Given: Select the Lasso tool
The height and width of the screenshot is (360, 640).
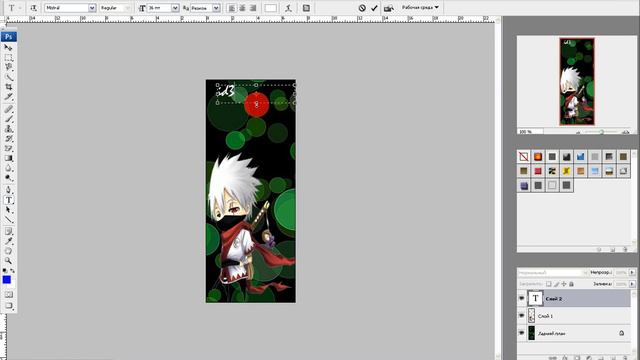Looking at the screenshot, I should click(8, 67).
